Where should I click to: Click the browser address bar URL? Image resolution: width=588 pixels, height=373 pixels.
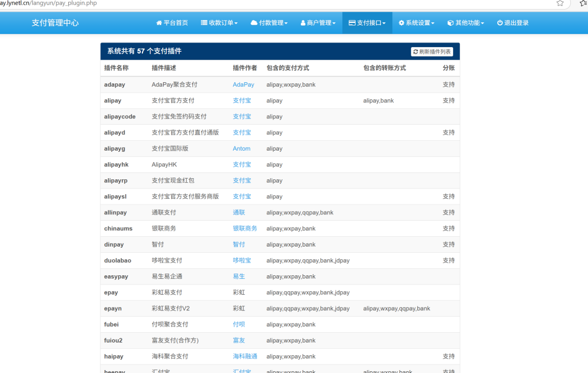tap(48, 3)
